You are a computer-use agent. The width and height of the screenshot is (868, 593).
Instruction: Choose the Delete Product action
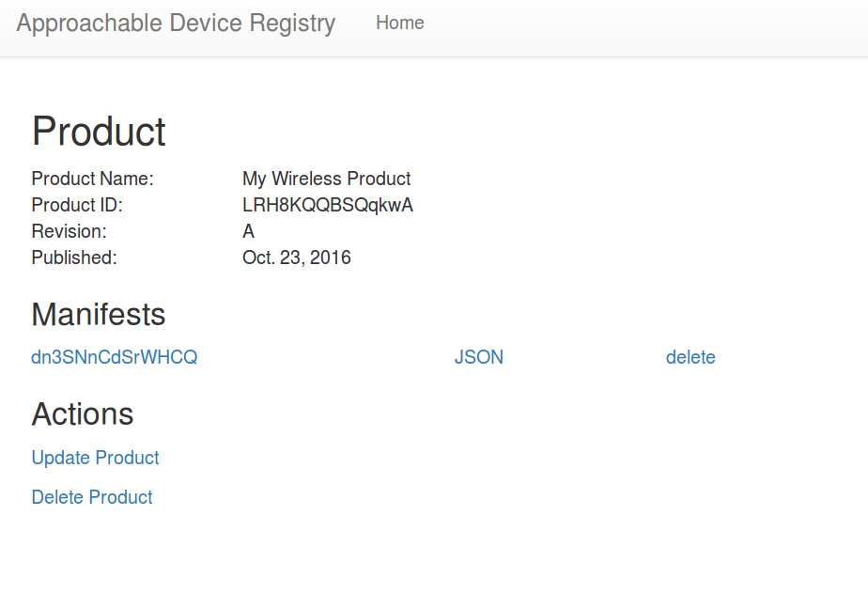(x=92, y=497)
